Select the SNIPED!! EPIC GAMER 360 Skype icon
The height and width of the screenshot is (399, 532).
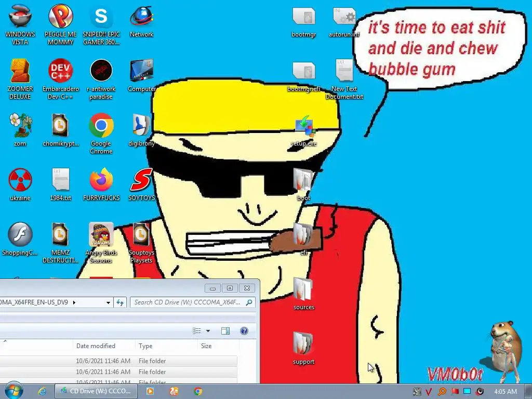click(x=101, y=24)
